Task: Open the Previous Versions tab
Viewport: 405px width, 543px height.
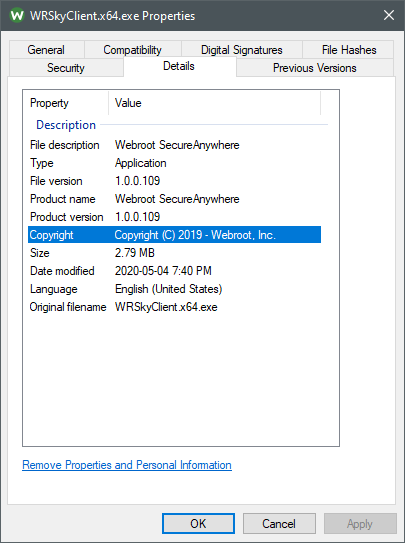Action: tap(315, 68)
